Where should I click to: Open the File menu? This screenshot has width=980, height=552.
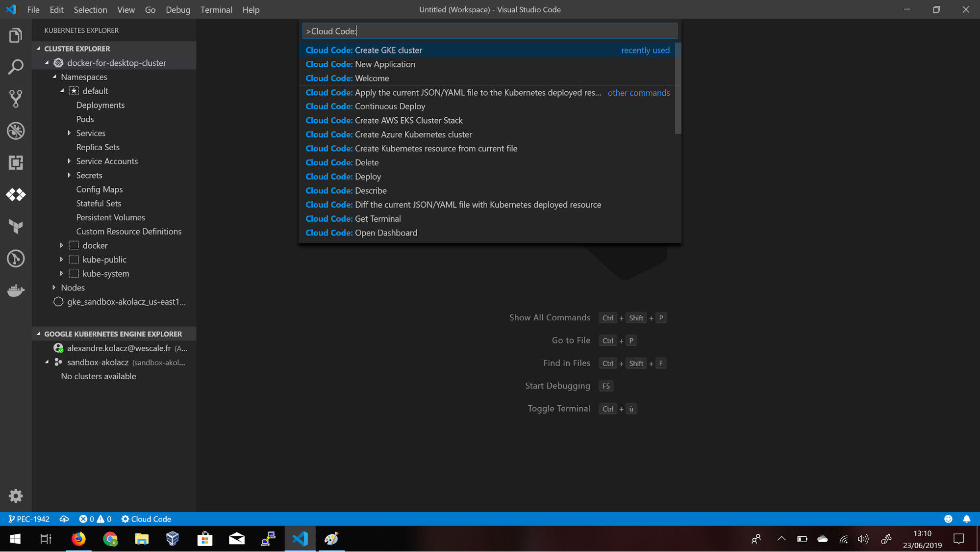click(x=33, y=10)
